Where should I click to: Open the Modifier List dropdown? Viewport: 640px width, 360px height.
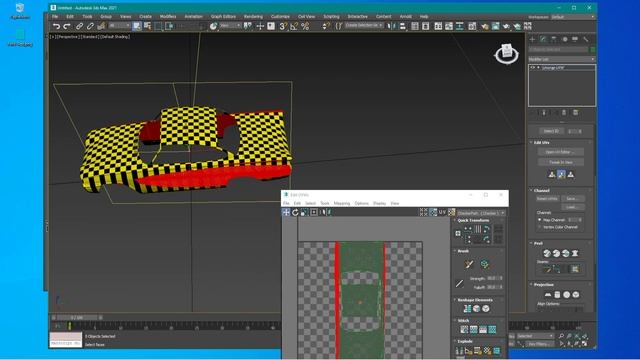[562, 59]
